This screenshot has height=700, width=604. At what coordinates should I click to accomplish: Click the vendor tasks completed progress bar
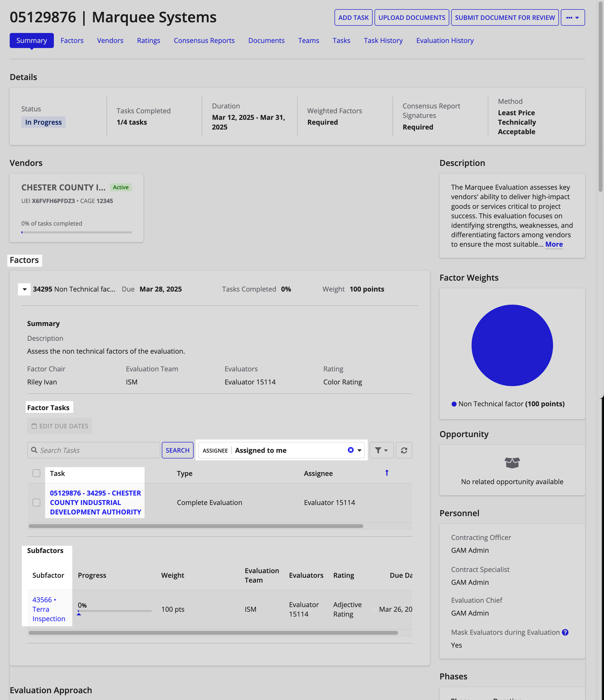(x=76, y=232)
